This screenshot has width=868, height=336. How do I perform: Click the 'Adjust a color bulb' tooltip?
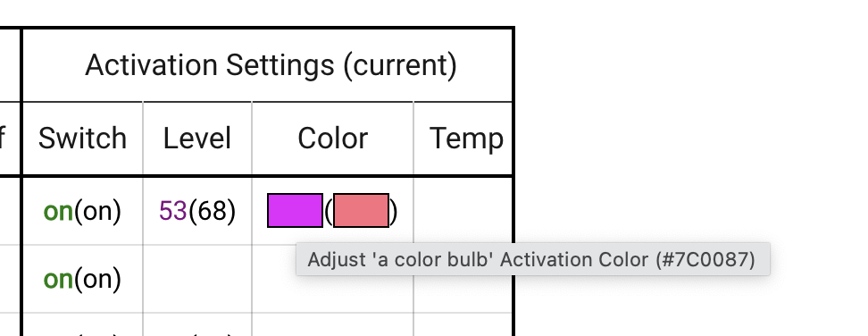click(532, 259)
